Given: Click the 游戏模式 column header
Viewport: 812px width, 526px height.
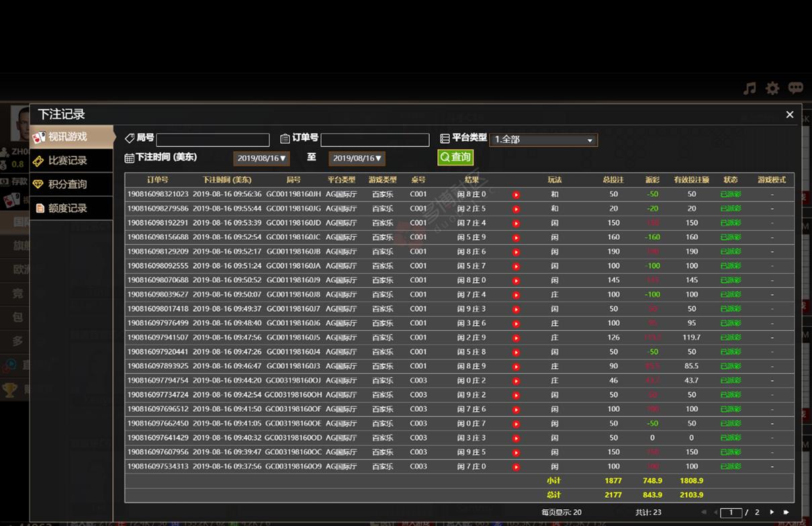Looking at the screenshot, I should tap(772, 180).
